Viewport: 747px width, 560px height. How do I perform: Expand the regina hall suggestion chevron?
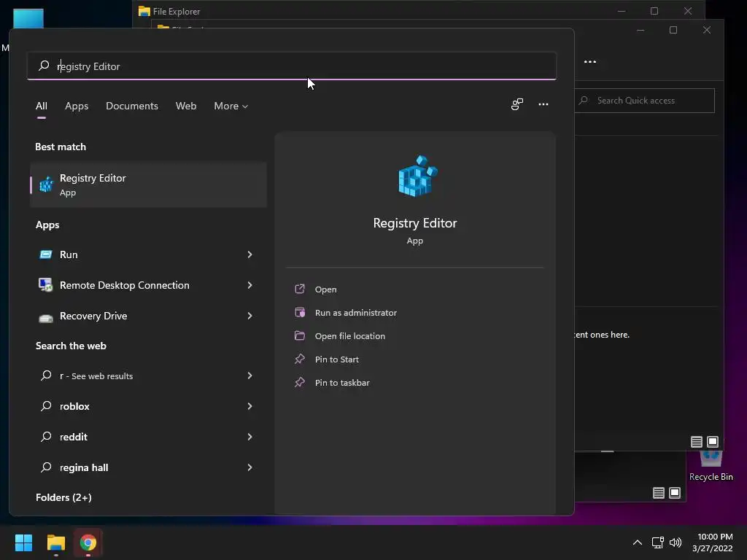(249, 467)
